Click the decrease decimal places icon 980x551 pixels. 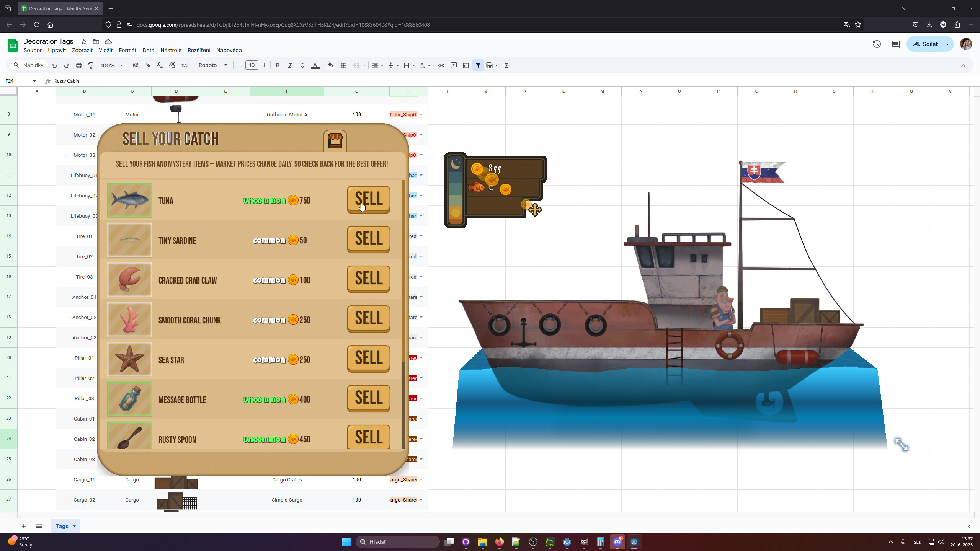pyautogui.click(x=160, y=65)
